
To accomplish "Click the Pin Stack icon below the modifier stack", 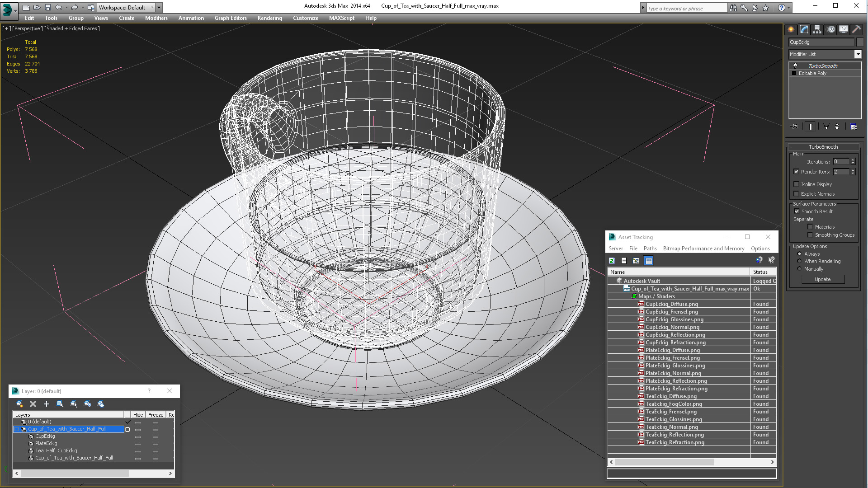I will [795, 127].
